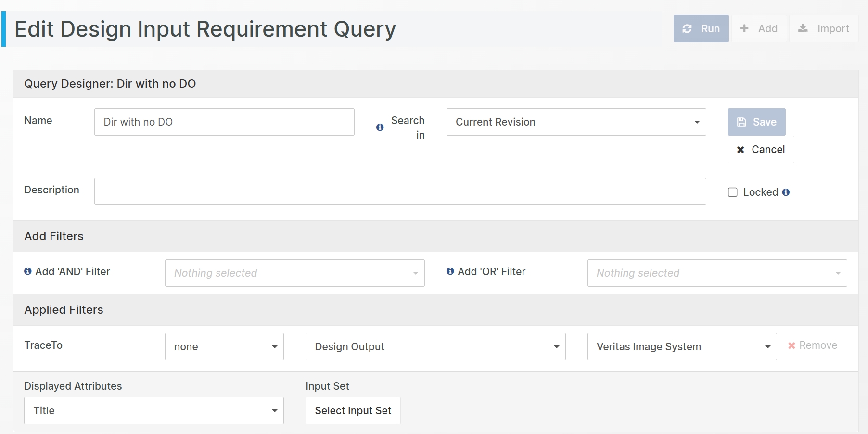Open the Current Revision search dropdown
The width and height of the screenshot is (868, 434).
[576, 122]
